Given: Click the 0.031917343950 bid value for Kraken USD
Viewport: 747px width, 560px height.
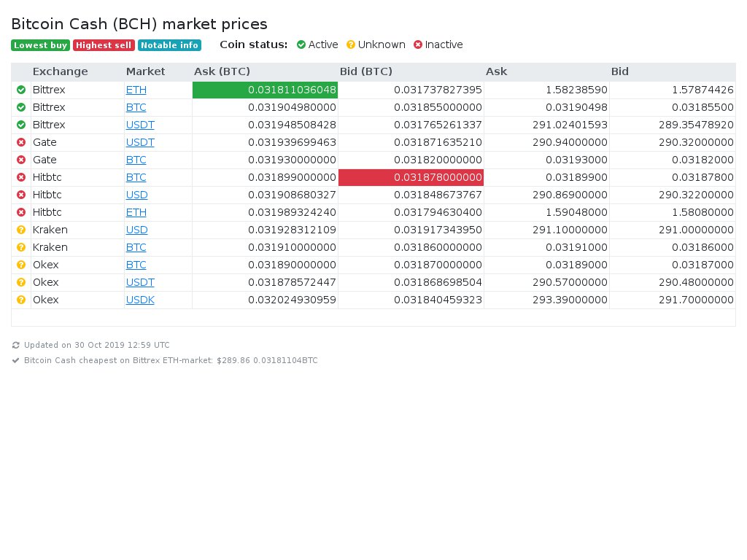Looking at the screenshot, I should coord(438,230).
